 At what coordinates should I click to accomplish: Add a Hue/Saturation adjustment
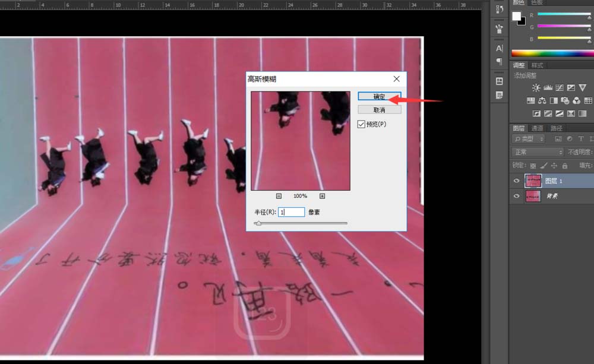tap(530, 100)
